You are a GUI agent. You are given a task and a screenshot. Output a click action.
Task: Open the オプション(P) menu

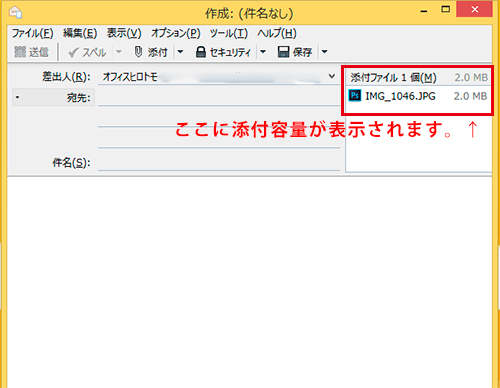(176, 33)
